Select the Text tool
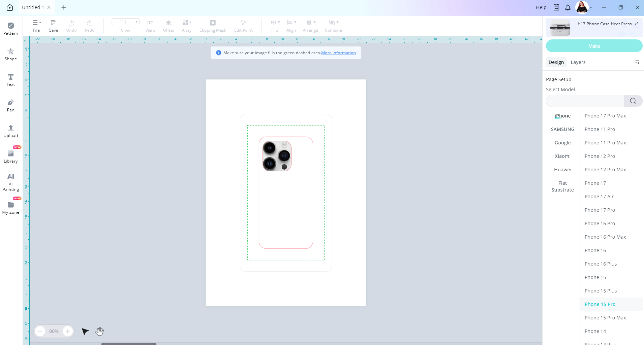Screen dimensions: 644x345 click(11, 80)
